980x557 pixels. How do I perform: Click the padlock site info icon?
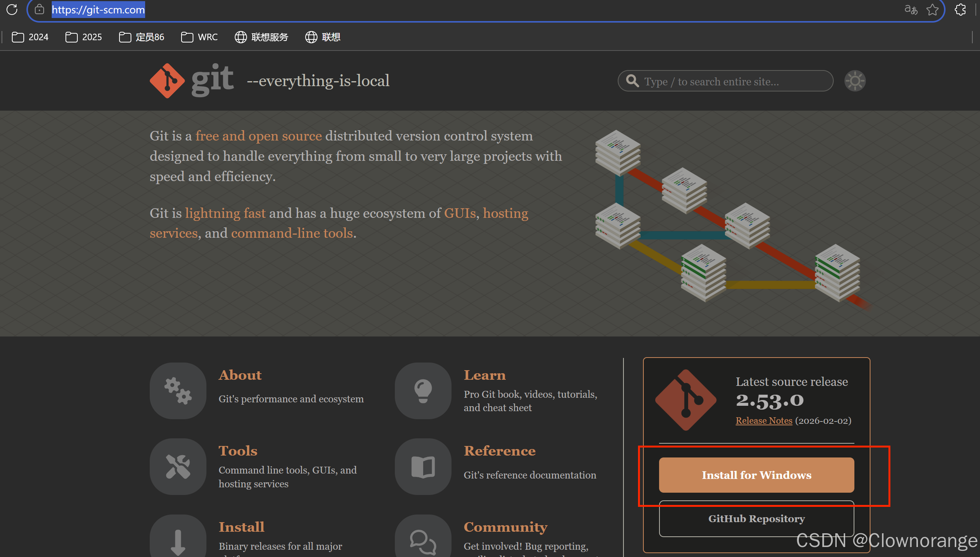[39, 10]
